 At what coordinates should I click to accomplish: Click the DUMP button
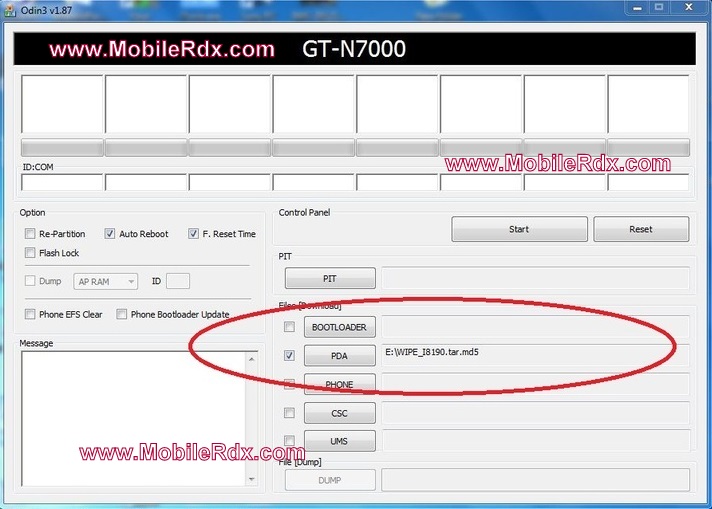coord(330,480)
